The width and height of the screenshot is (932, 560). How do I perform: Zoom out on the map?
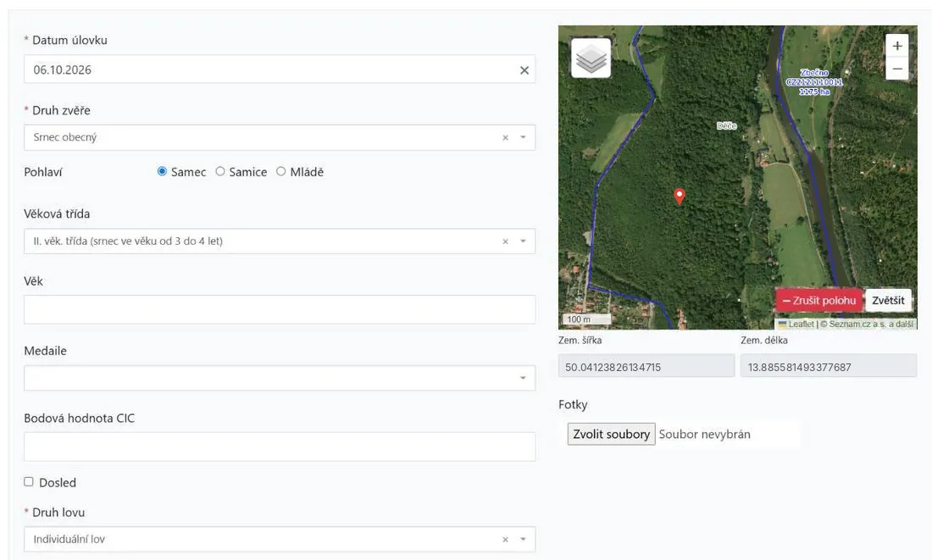pos(897,69)
